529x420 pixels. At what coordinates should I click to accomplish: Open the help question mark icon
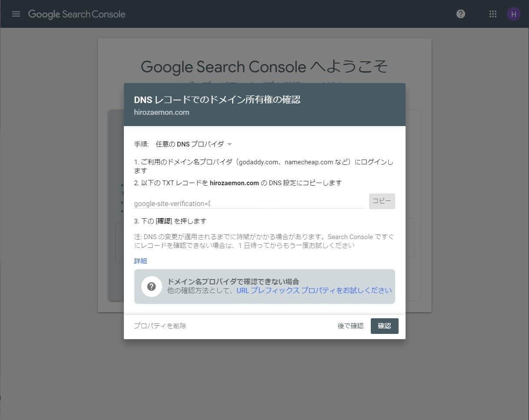pyautogui.click(x=461, y=14)
